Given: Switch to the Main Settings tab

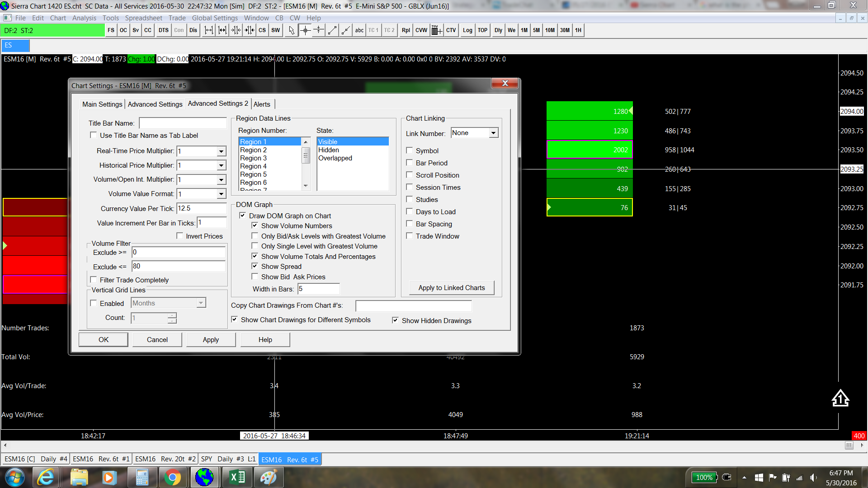Looking at the screenshot, I should pos(102,104).
